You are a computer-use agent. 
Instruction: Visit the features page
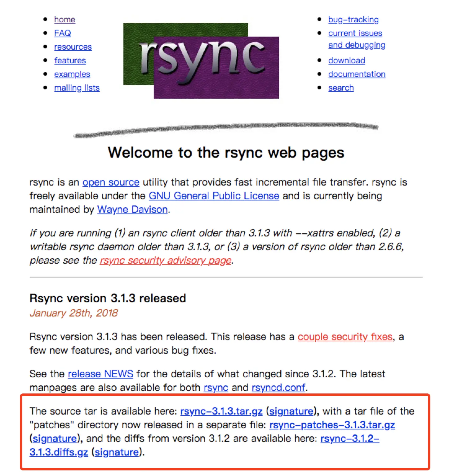click(x=70, y=61)
